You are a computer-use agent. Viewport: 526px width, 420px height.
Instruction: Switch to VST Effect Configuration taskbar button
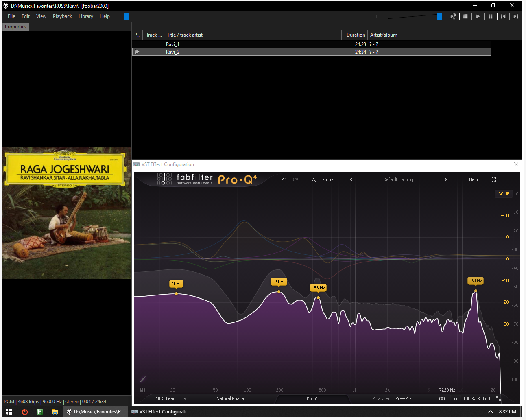coord(161,412)
